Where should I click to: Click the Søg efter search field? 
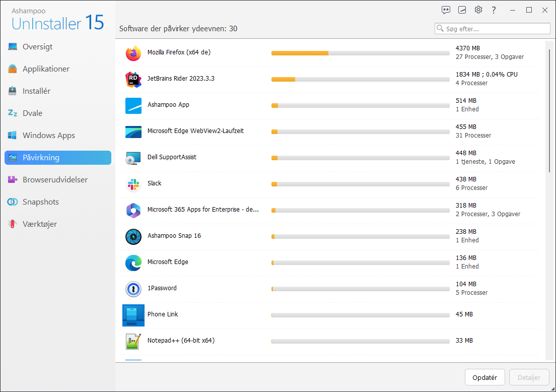pos(492,29)
